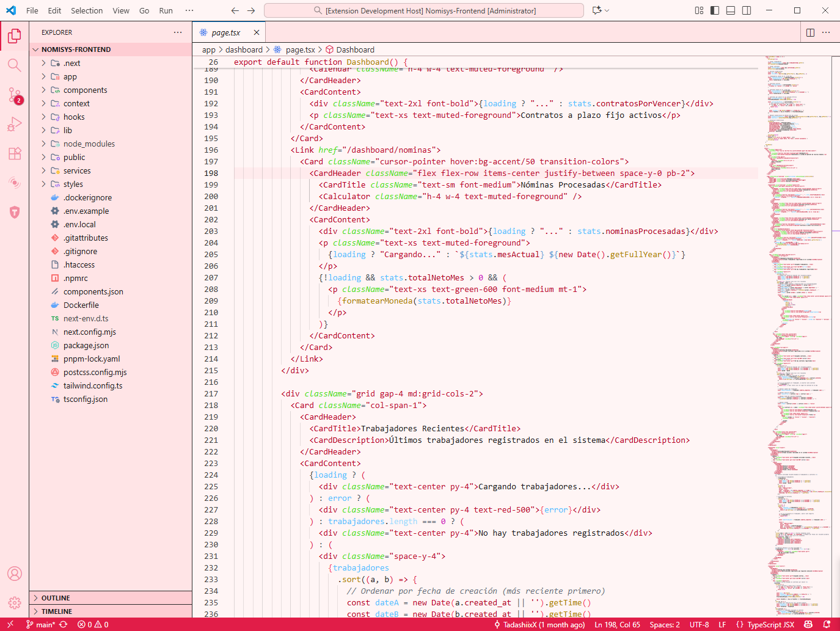
Task: Open Explorer Views and More Actions ellipsis
Action: [178, 32]
